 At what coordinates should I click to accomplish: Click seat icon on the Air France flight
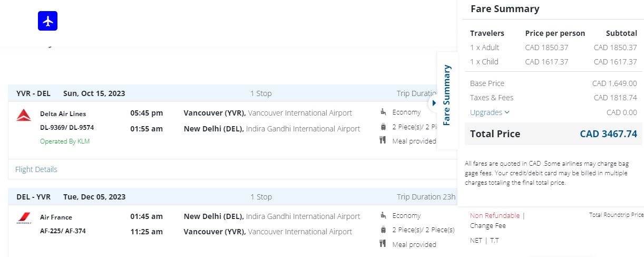[383, 215]
